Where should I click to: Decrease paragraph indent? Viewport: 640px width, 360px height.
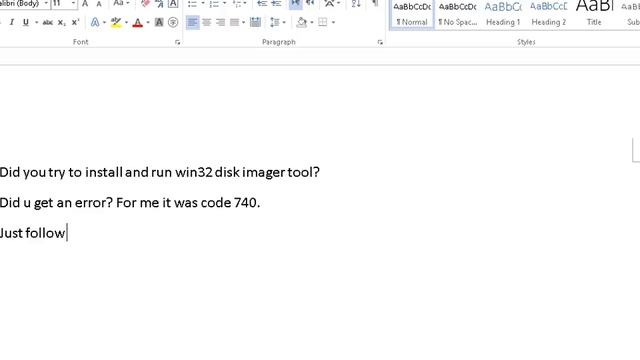(x=262, y=4)
